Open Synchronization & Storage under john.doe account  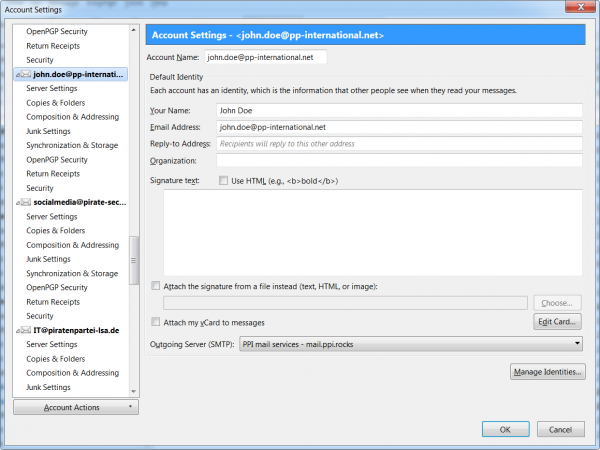[x=72, y=145]
